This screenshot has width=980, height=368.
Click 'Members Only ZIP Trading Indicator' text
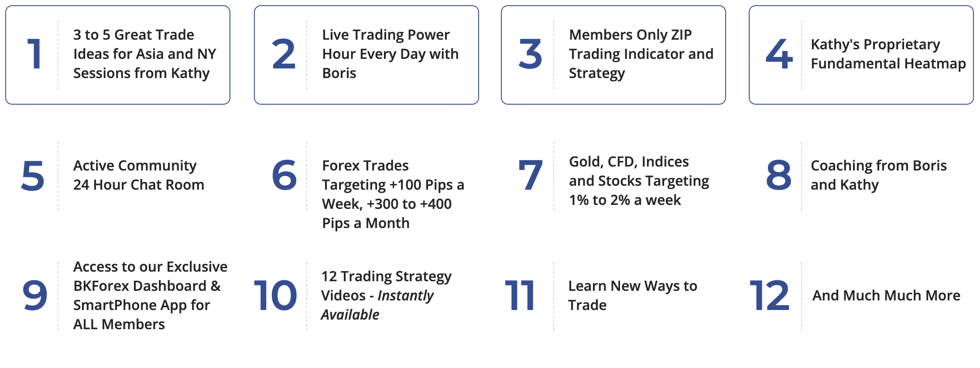pyautogui.click(x=641, y=54)
